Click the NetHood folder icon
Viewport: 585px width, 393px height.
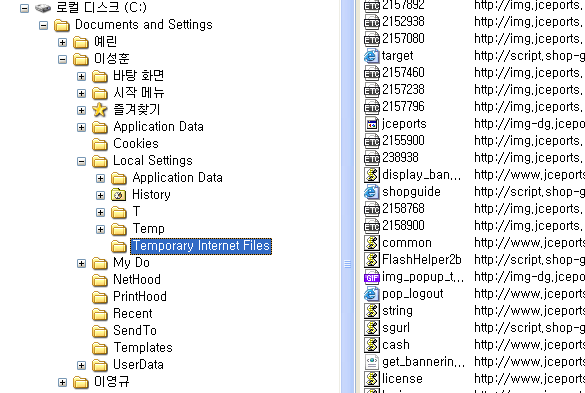(x=100, y=280)
